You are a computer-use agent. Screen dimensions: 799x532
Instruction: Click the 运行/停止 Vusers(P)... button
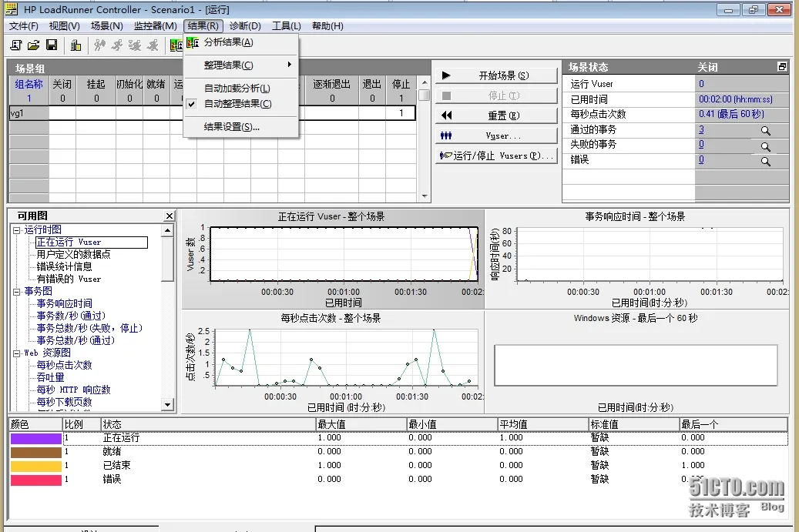point(496,156)
